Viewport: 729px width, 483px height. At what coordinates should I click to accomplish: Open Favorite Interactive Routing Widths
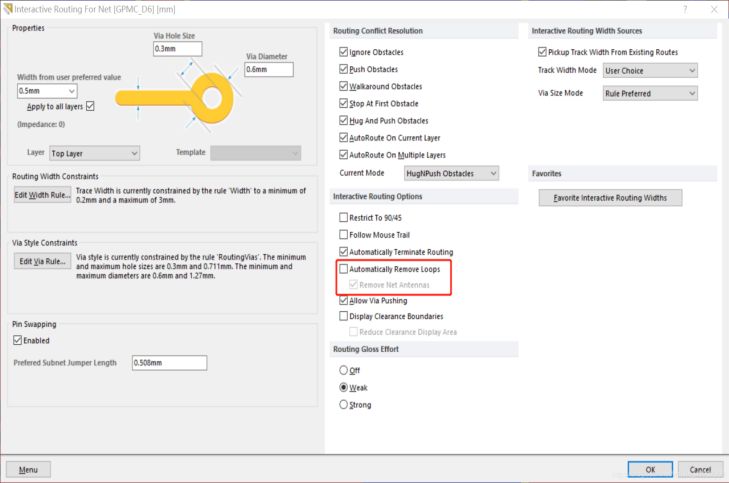coord(610,198)
